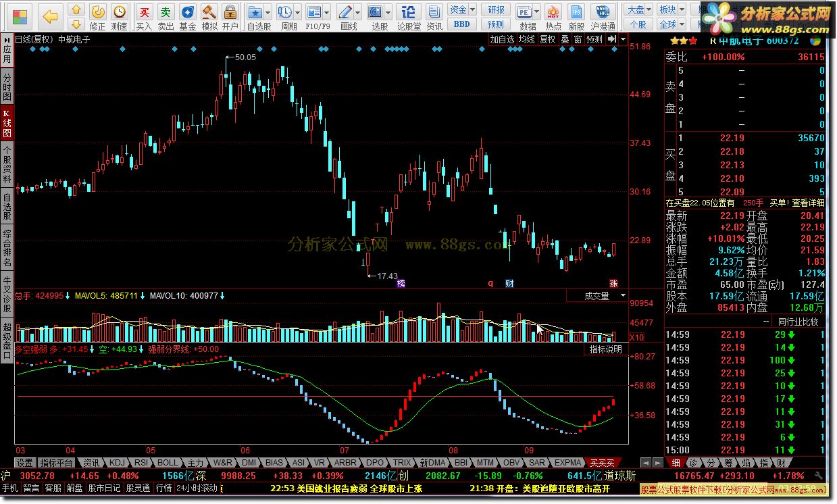Expand the F10/F9 dropdown arrow
This screenshot has width=837, height=504.
[x=326, y=11]
